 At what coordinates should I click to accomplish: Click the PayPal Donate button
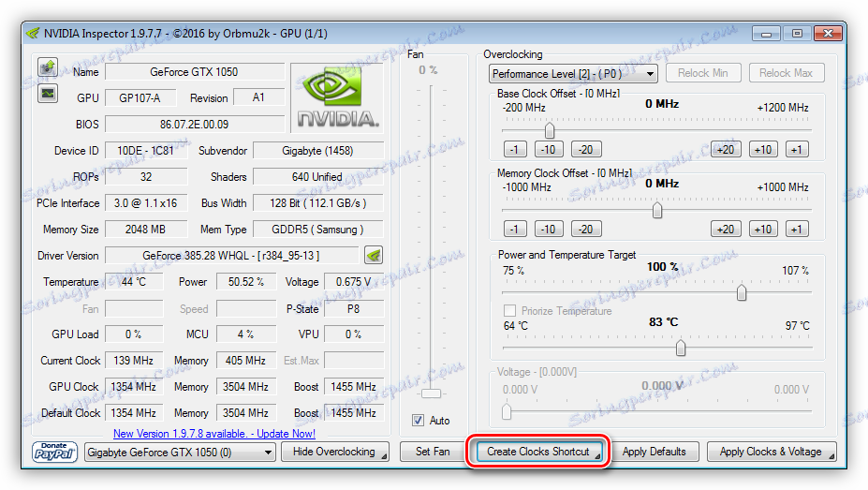(x=54, y=452)
